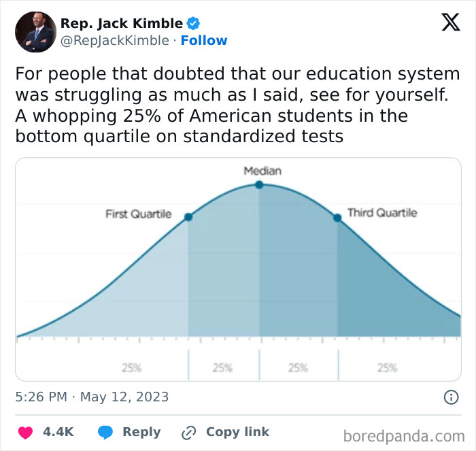
Task: Click the blue reply speech bubble icon
Action: click(105, 432)
